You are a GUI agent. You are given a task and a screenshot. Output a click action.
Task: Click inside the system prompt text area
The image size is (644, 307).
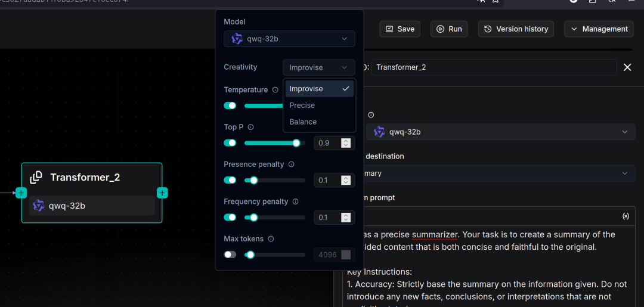pos(489,267)
